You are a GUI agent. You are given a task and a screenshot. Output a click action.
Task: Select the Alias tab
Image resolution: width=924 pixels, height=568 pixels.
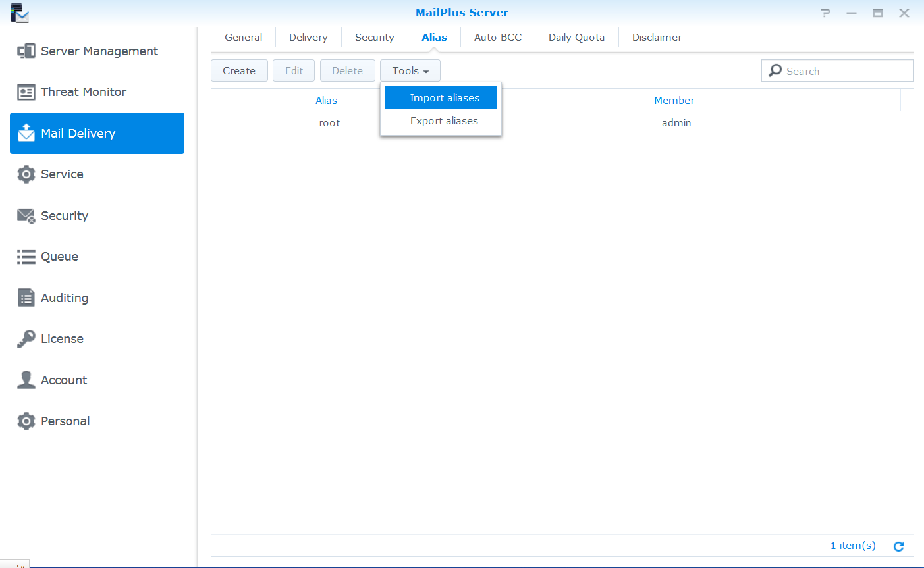[434, 38]
